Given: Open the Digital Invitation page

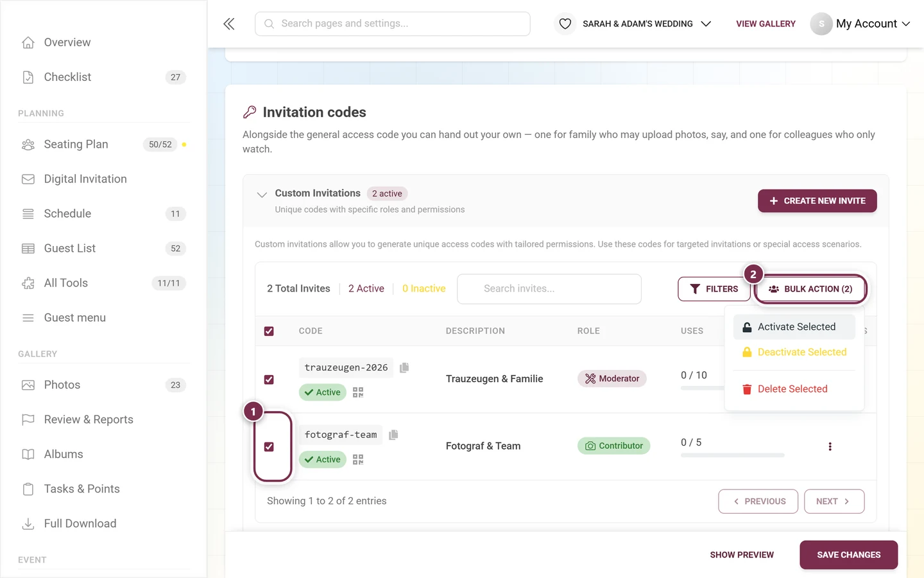Looking at the screenshot, I should pyautogui.click(x=103, y=179).
